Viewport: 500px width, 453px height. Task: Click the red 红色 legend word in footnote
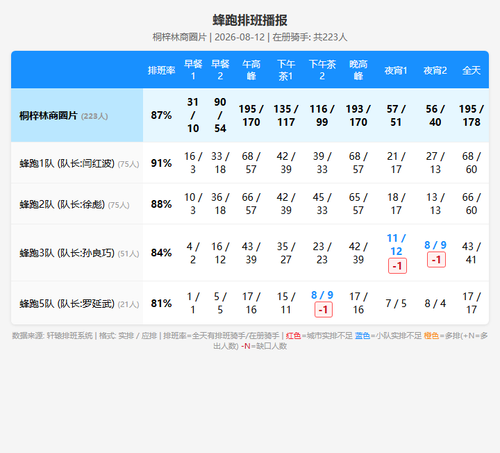pos(293,336)
